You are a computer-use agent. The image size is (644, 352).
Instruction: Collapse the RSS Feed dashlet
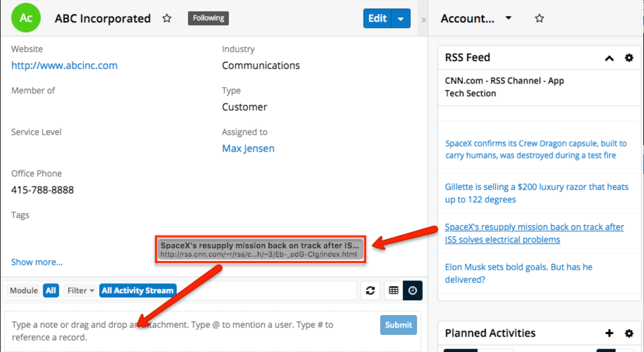(x=609, y=58)
